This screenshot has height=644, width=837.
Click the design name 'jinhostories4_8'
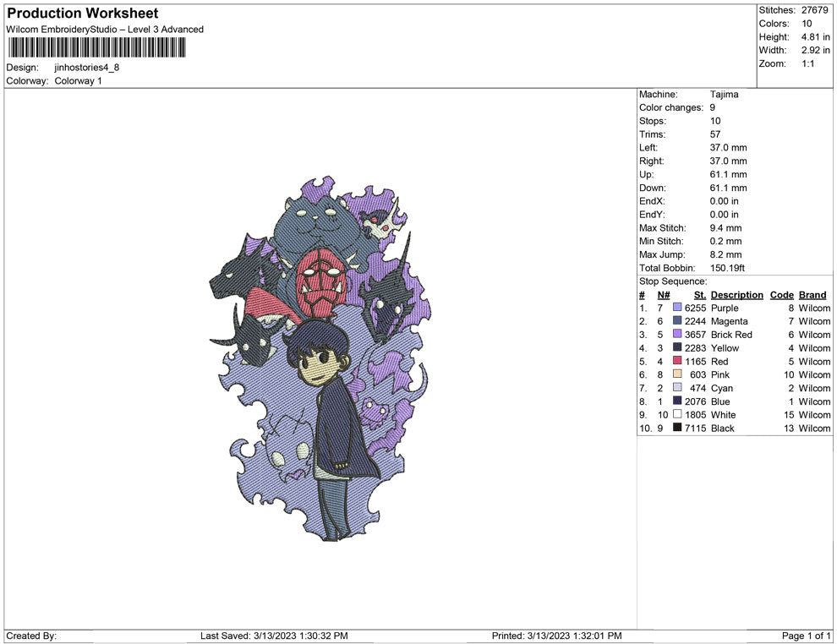tap(86, 68)
